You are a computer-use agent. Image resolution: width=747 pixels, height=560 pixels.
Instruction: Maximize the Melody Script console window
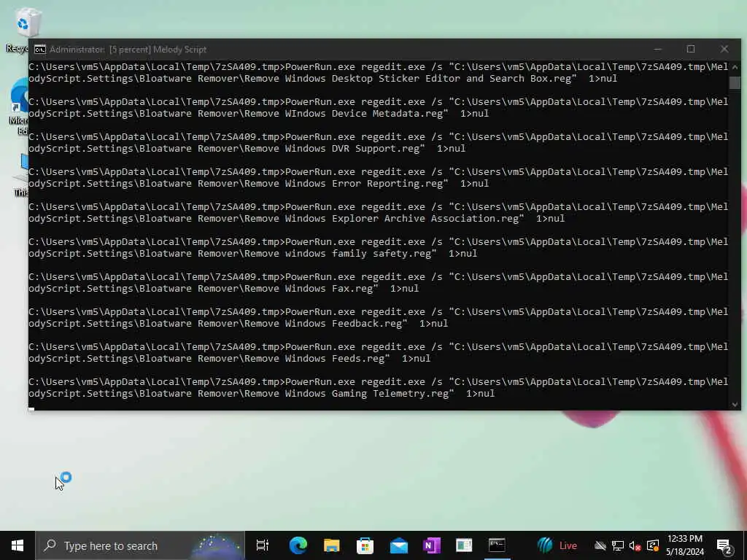[x=691, y=49]
